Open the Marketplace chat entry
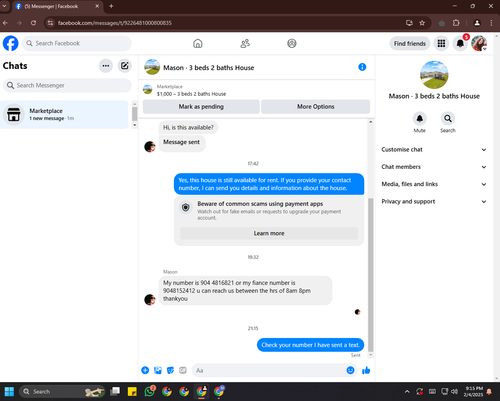Screen dimensions: 500x401 point(64,114)
